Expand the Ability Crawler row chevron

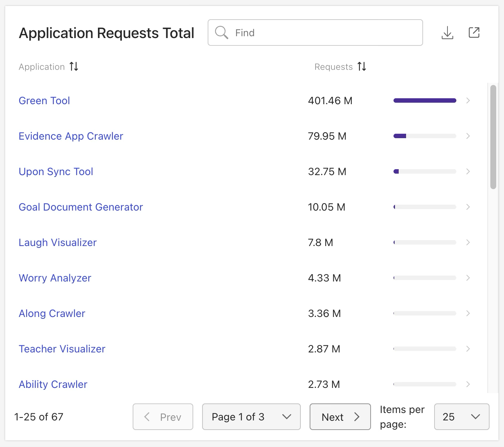[468, 384]
